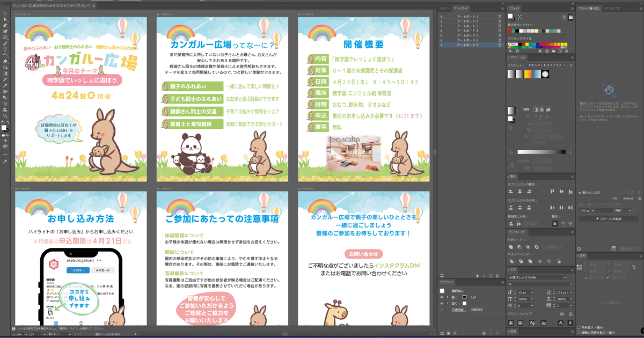Select the Zoom tool in the toolbar
This screenshot has width=644, height=338.
tap(5, 116)
